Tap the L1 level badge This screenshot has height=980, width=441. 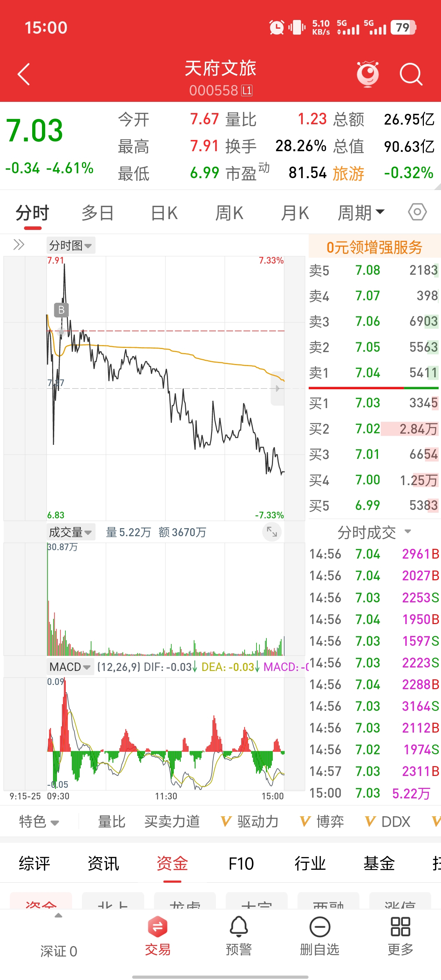point(247,91)
